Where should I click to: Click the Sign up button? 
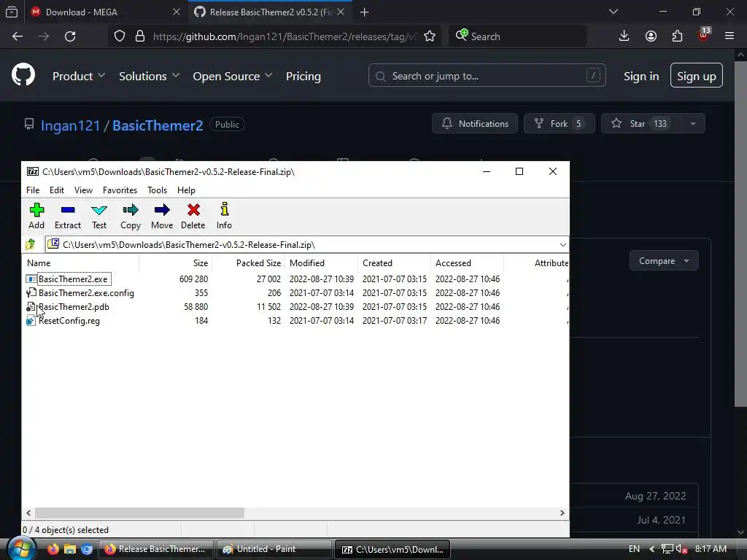(x=697, y=76)
